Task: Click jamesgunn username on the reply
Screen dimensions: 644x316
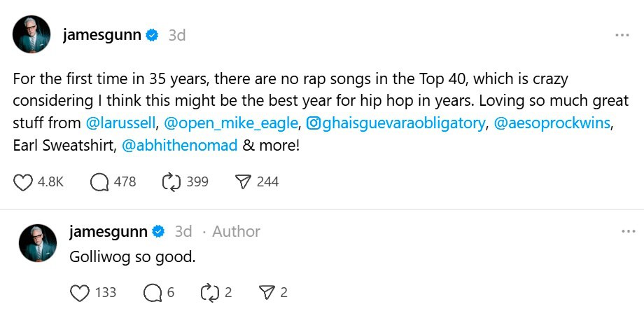Action: [108, 231]
